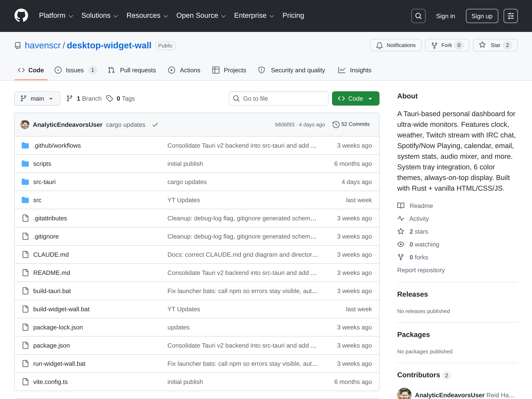Click the src folder icon
Image resolution: width=532 pixels, height=399 pixels.
25,200
